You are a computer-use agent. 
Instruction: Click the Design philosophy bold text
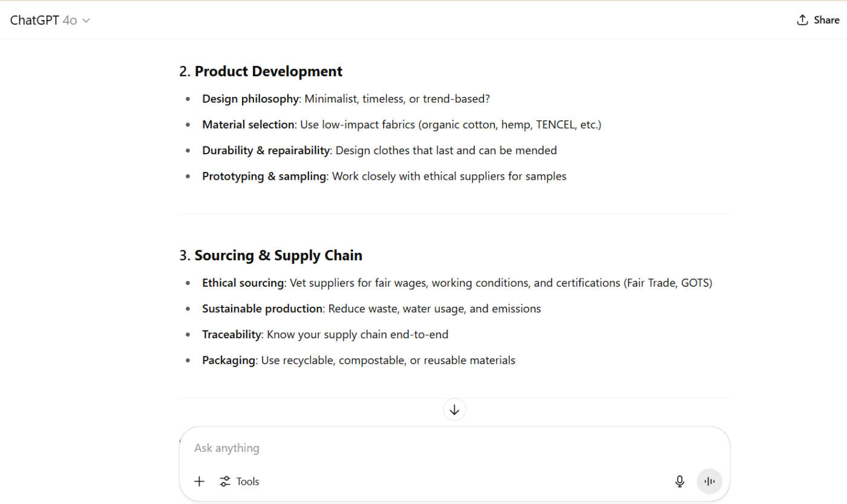coord(250,98)
